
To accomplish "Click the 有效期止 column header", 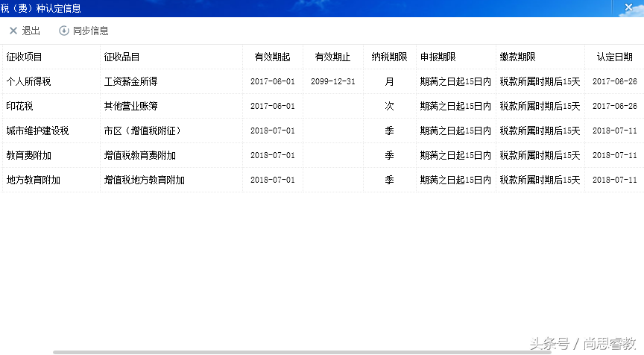I will 332,57.
